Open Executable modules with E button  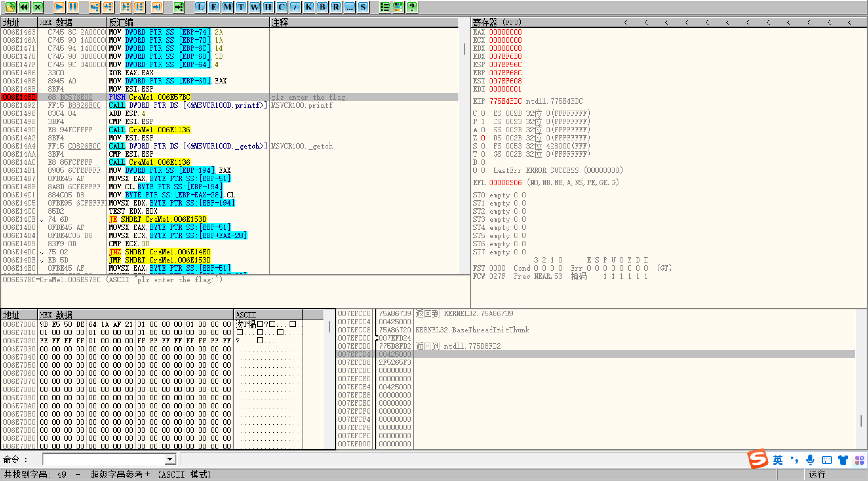click(214, 7)
